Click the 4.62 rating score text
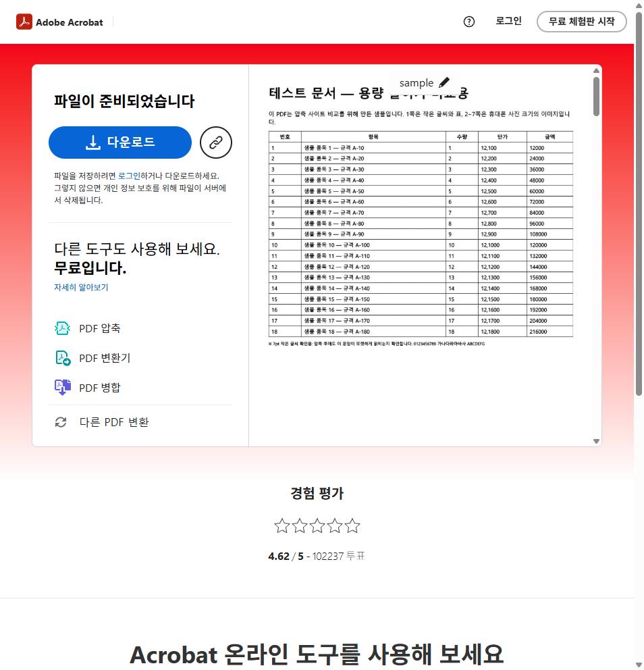 (x=279, y=557)
